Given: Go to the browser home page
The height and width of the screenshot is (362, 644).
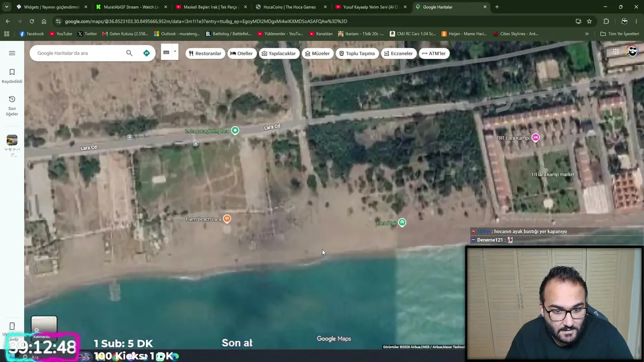Looking at the screenshot, I should point(44,21).
